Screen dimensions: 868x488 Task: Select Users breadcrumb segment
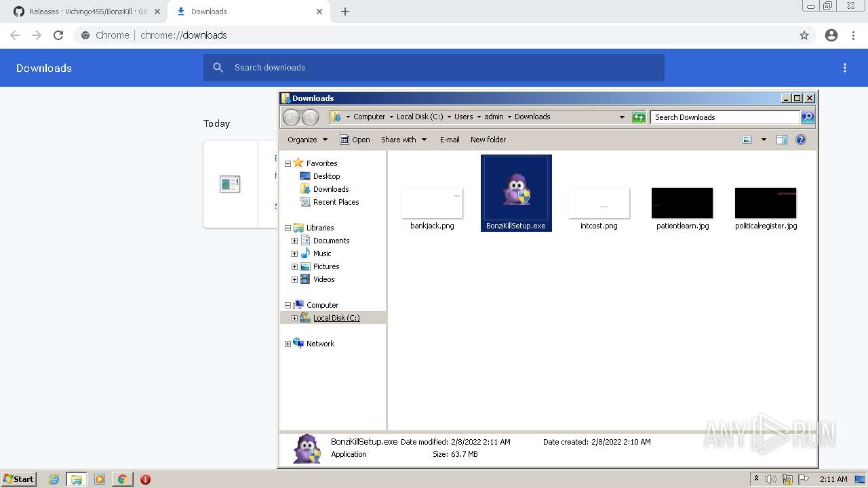point(464,117)
